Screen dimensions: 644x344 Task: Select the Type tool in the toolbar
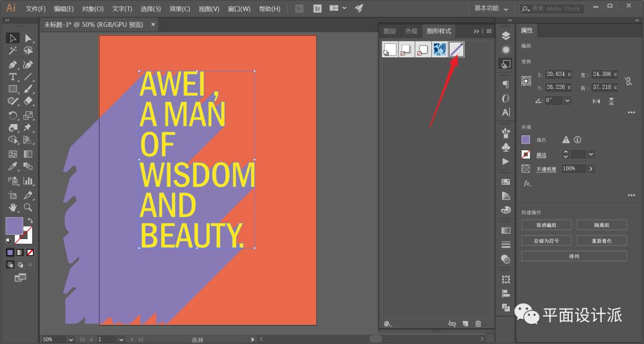tap(13, 77)
